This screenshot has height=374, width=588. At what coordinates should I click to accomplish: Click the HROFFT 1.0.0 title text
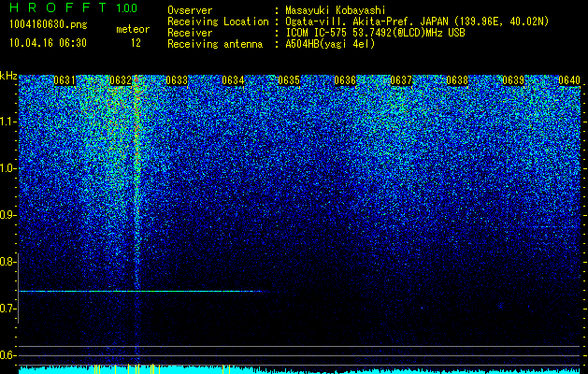(74, 7)
